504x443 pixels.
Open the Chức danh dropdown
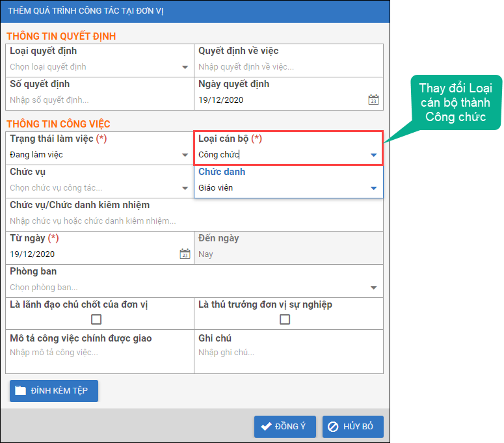[373, 188]
